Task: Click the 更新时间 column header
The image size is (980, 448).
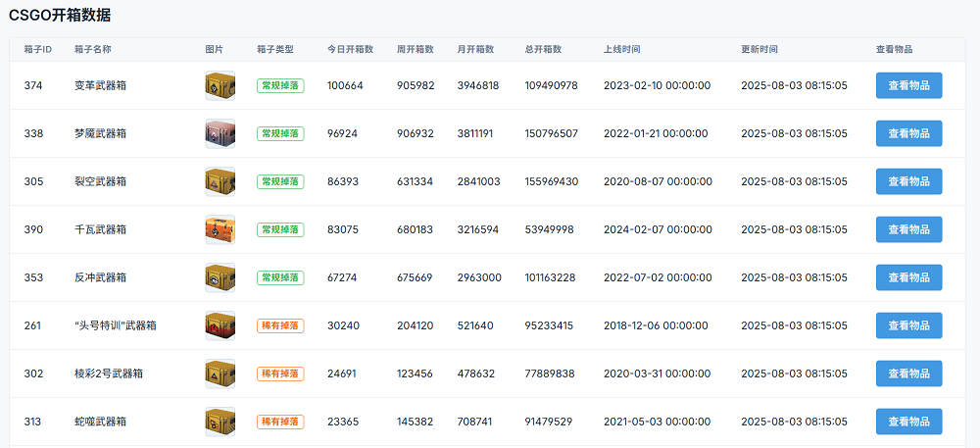Action: coord(759,49)
